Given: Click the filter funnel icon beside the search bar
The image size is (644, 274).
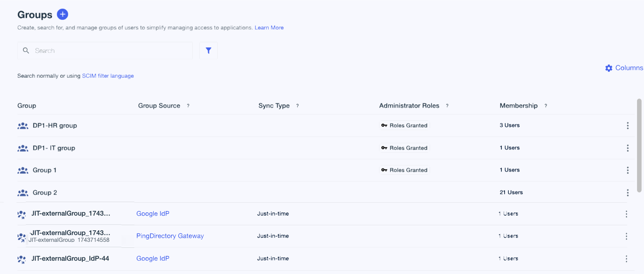Looking at the screenshot, I should coord(208,50).
